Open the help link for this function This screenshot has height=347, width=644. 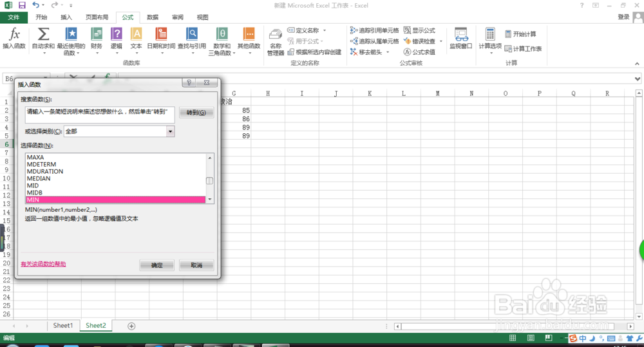(43, 264)
